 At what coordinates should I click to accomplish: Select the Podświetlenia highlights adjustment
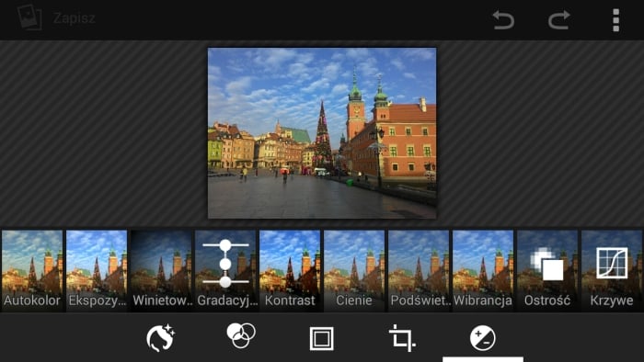(x=419, y=270)
